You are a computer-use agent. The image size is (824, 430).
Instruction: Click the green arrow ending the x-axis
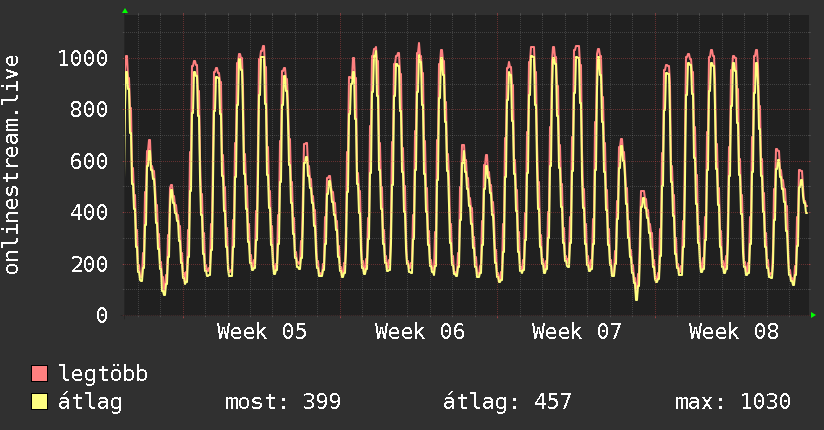[814, 315]
